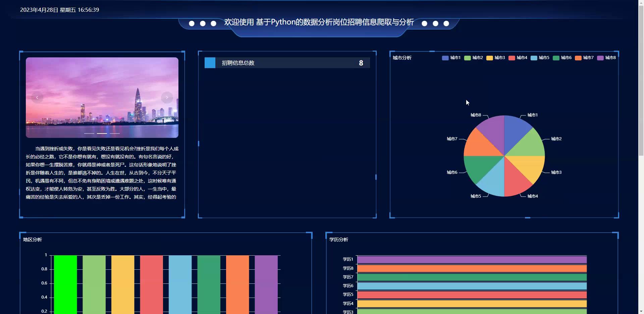Select first carousel indicator dash
The image size is (644, 314).
pos(89,134)
